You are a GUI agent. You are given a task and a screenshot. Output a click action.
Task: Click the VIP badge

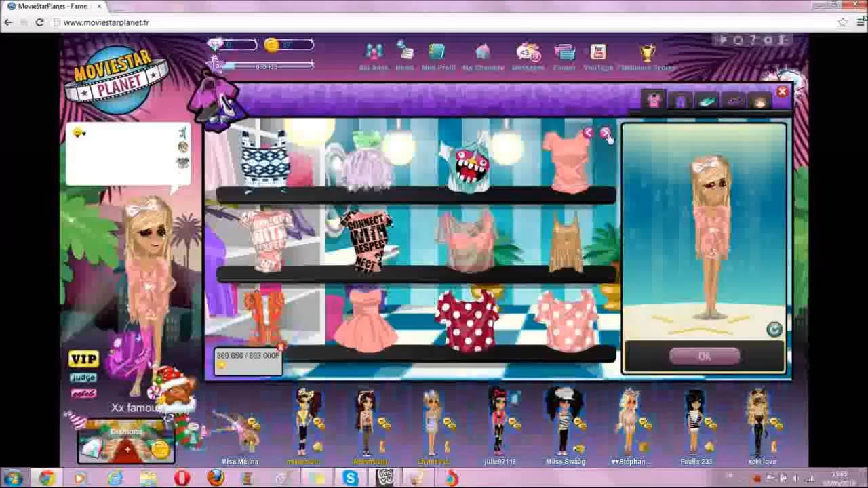tap(83, 359)
